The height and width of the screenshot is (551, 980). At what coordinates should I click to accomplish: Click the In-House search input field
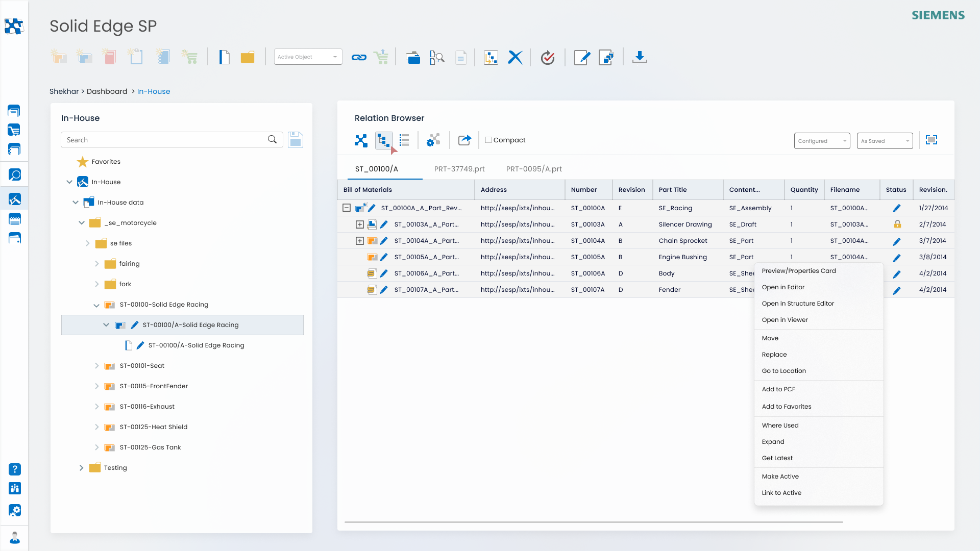[x=171, y=140]
